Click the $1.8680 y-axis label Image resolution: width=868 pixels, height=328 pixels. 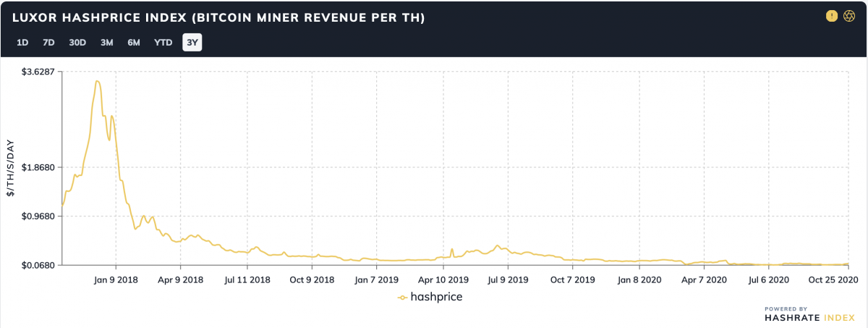click(x=38, y=167)
